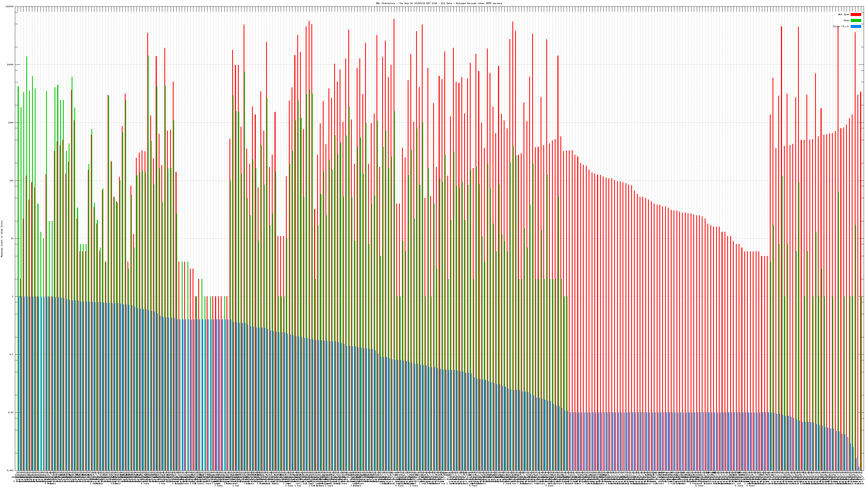Select the 'Not Spam' legend label
The image size is (868, 488).
pos(844,14)
